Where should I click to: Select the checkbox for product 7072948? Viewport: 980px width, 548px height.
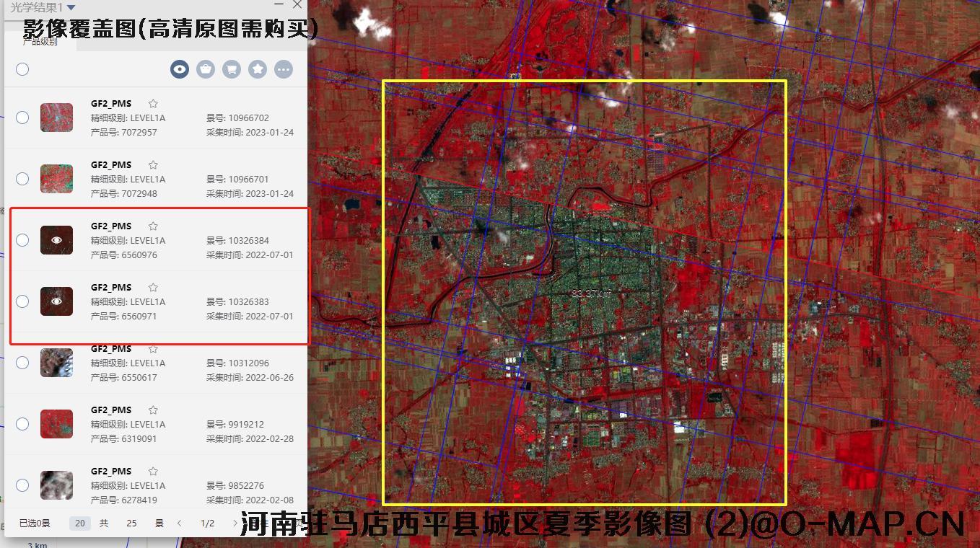pos(22,179)
